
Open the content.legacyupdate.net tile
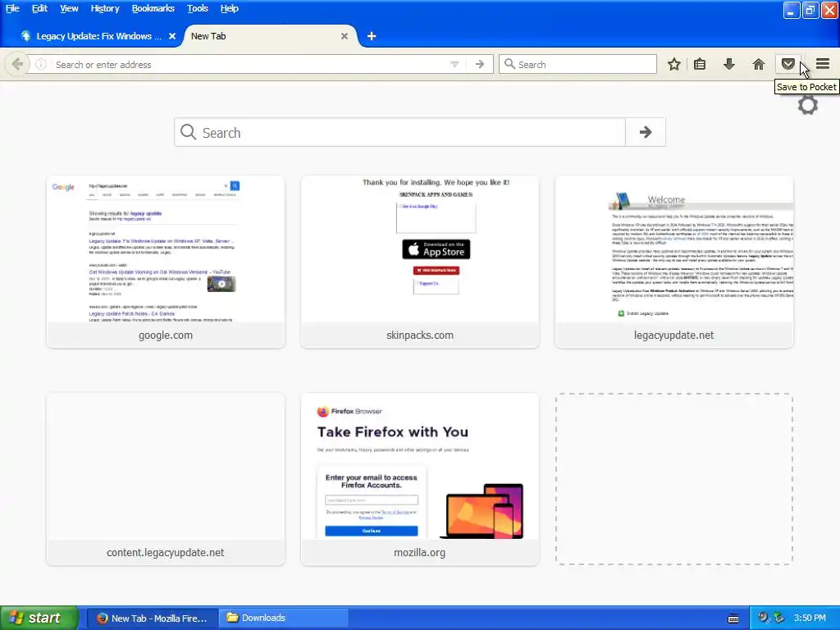[x=166, y=479]
